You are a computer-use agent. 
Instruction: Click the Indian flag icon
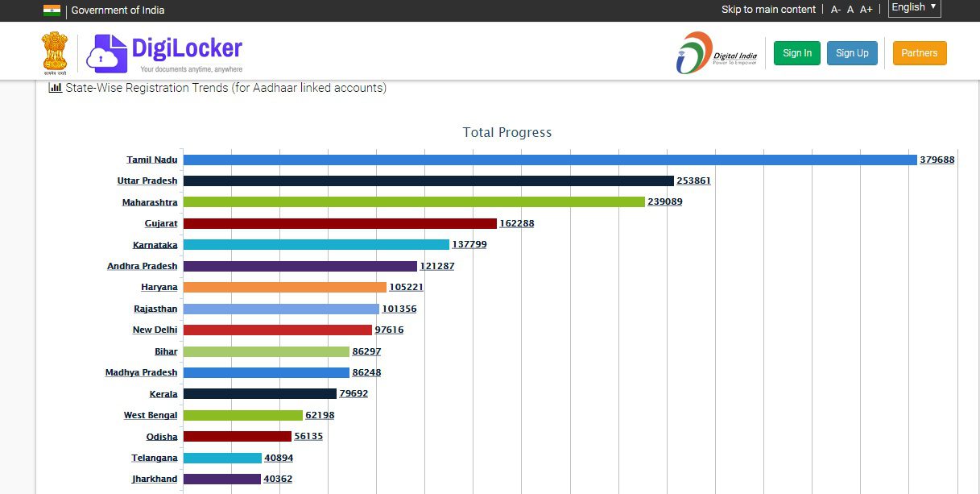pos(52,10)
